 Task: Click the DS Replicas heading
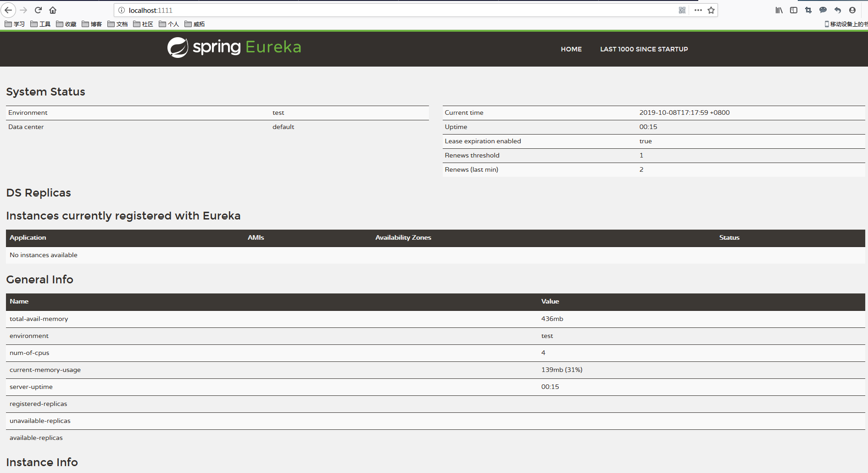[x=39, y=193]
